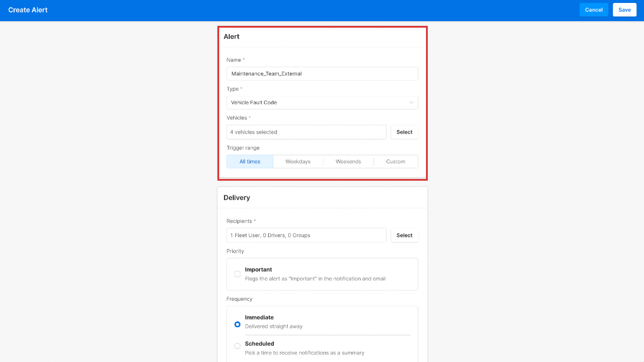The width and height of the screenshot is (644, 362).
Task: Enable the Important priority checkbox
Action: [237, 274]
